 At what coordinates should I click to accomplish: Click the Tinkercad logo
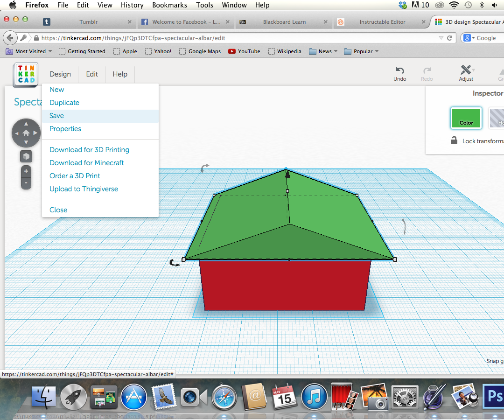pyautogui.click(x=26, y=75)
